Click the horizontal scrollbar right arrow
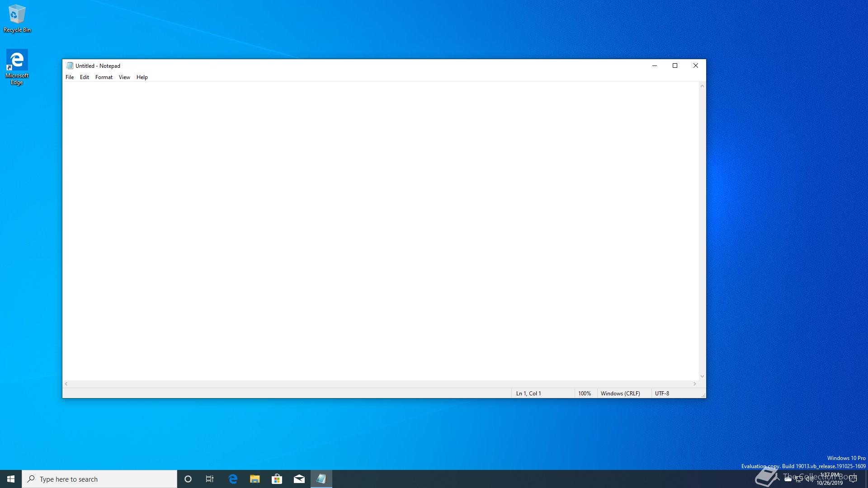 [x=695, y=384]
